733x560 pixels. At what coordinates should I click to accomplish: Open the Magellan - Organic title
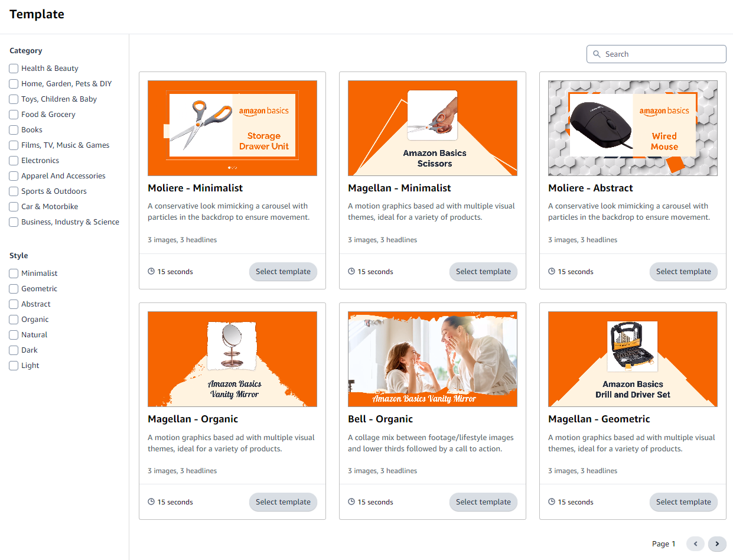193,419
